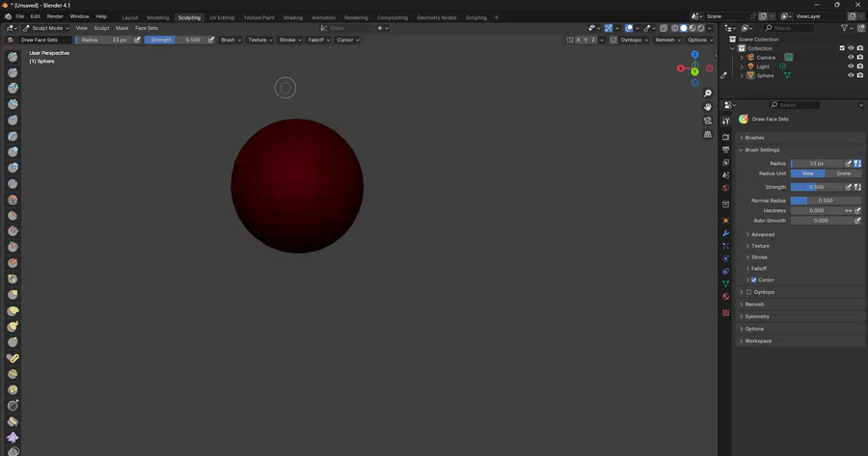Select the Crease brush tool
The height and width of the screenshot is (456, 868).
[13, 184]
